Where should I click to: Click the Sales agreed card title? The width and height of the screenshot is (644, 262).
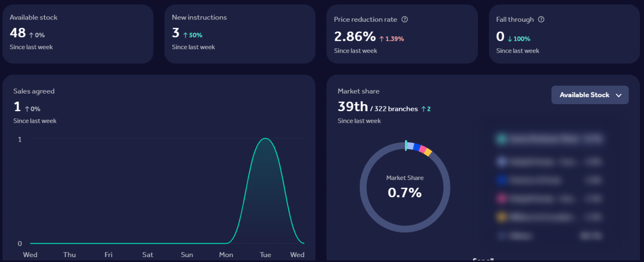coord(34,91)
